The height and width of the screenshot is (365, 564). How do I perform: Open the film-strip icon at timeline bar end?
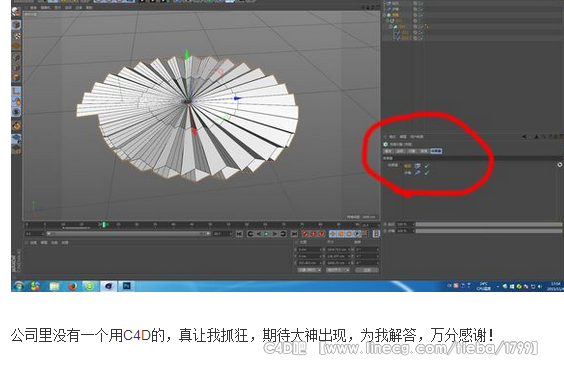pos(376,234)
